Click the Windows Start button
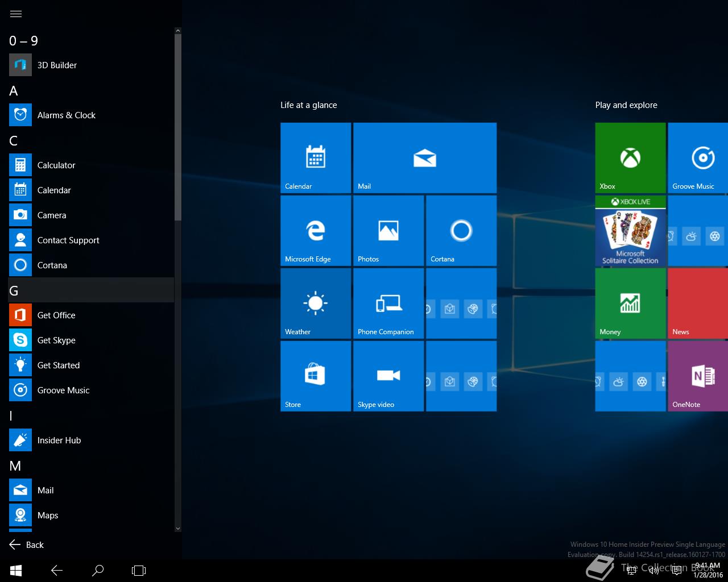This screenshot has width=728, height=582. (x=16, y=570)
